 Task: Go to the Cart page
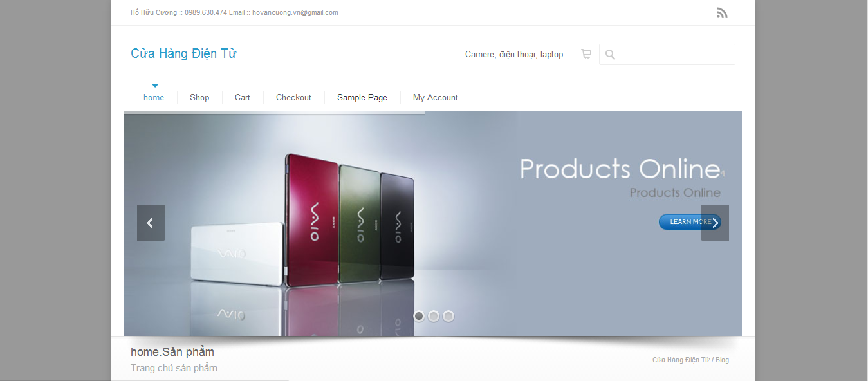pyautogui.click(x=243, y=97)
